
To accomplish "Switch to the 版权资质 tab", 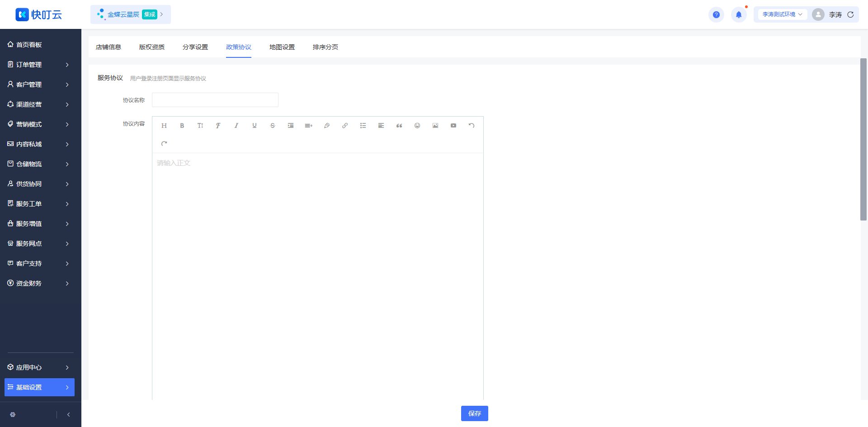I will [152, 47].
